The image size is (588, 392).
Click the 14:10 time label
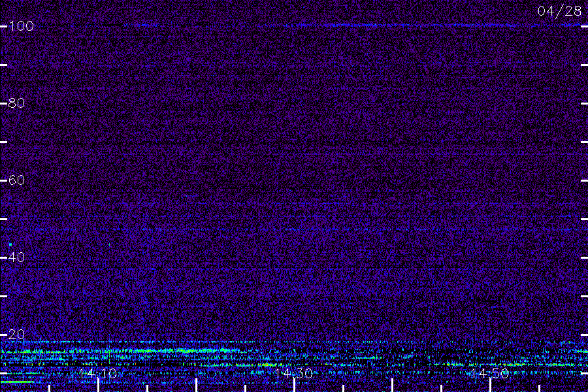click(x=98, y=374)
